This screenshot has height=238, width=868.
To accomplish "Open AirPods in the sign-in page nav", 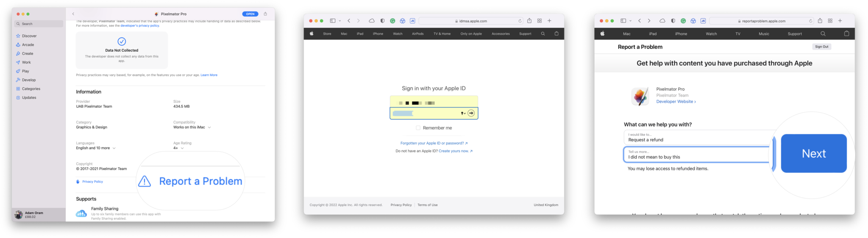I will point(418,34).
